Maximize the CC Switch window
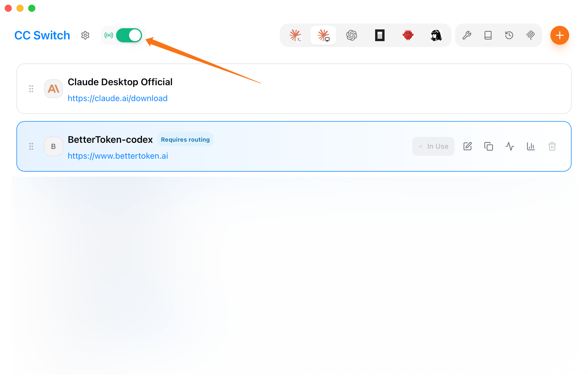The height and width of the screenshot is (382, 588). [32, 8]
